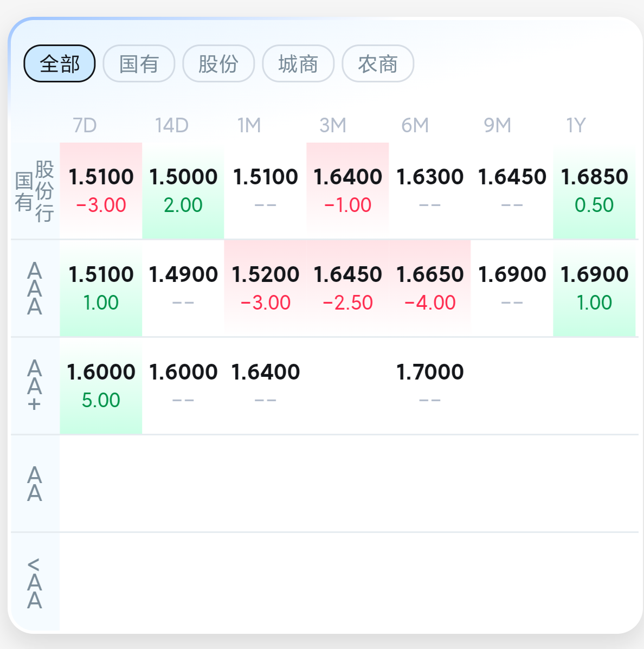Click the 7D column header
Screen dimensions: 644x649
(85, 126)
